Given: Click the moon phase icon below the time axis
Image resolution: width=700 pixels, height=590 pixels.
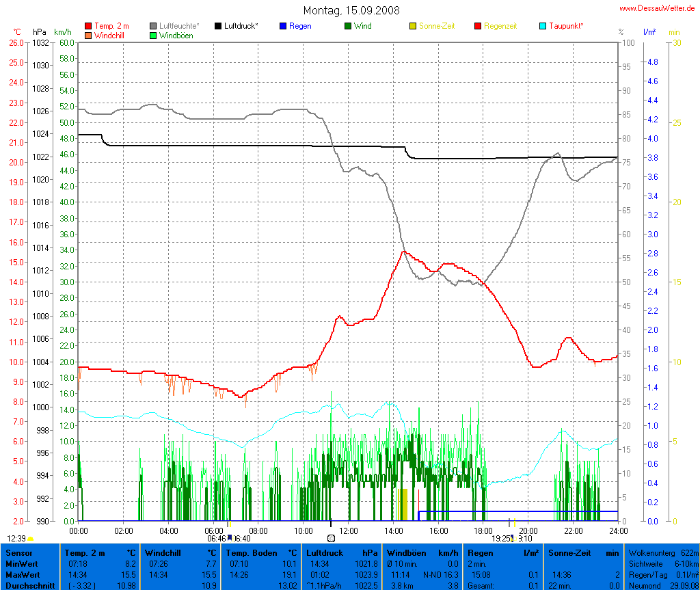Looking at the screenshot, I should click(331, 538).
